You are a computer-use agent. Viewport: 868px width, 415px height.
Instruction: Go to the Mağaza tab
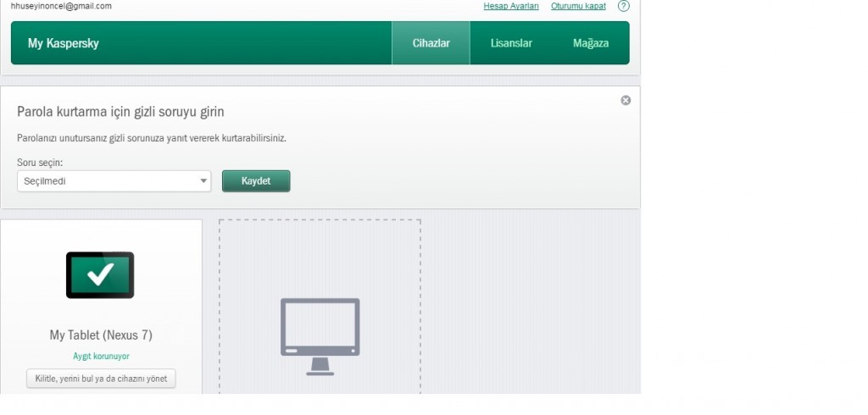(591, 43)
